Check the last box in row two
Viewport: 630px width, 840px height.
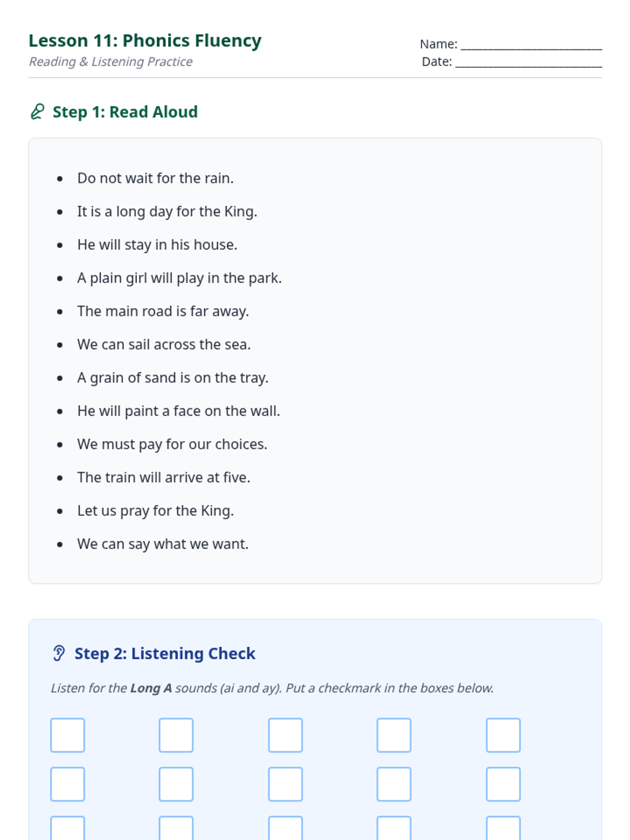tap(503, 784)
